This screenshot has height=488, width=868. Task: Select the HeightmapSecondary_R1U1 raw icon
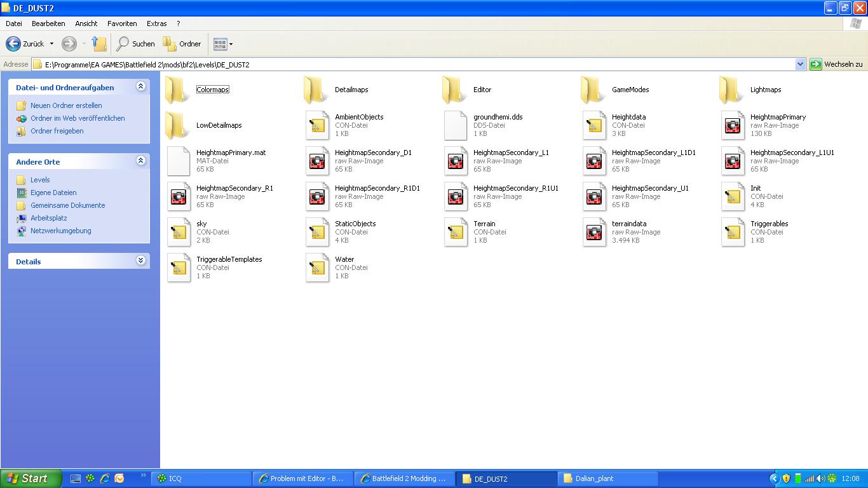[x=456, y=196]
